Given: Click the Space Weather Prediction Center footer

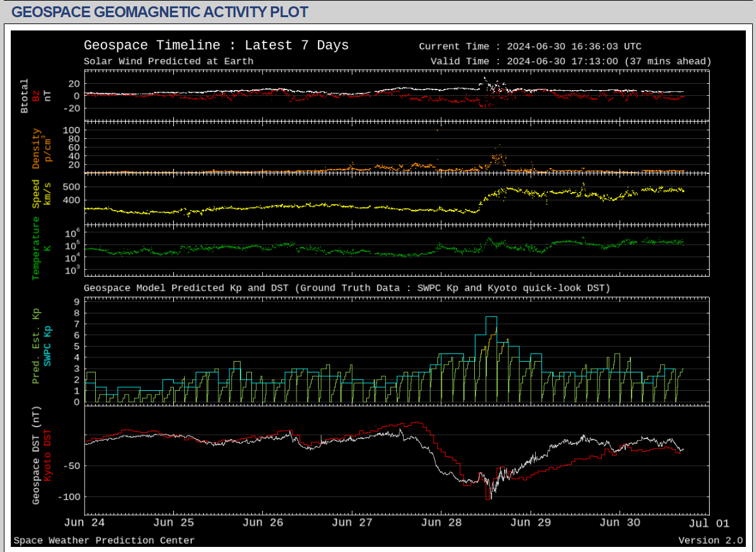Looking at the screenshot, I should point(104,541).
